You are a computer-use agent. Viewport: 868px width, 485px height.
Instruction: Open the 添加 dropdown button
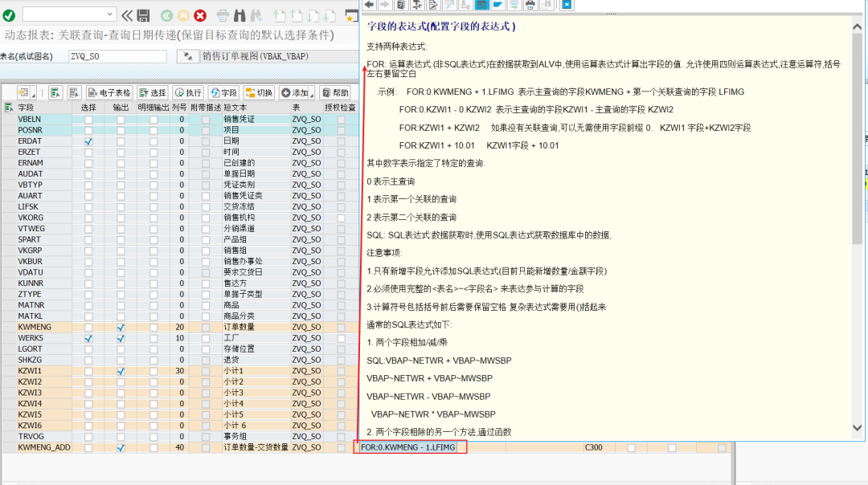tap(297, 93)
